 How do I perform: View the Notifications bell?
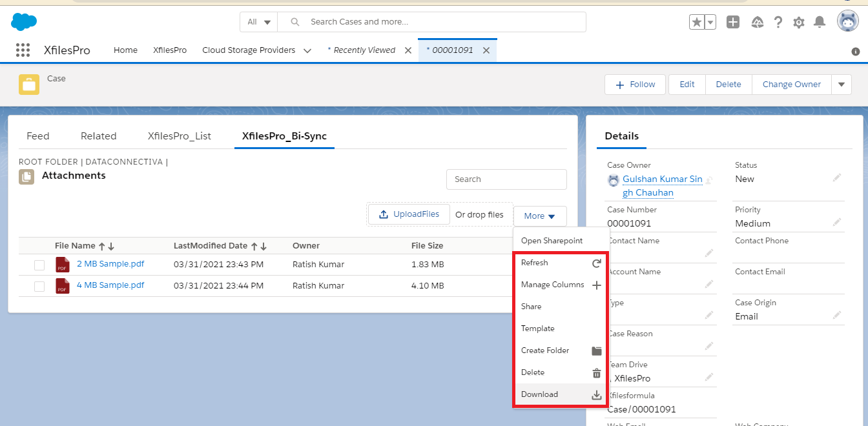[x=820, y=22]
